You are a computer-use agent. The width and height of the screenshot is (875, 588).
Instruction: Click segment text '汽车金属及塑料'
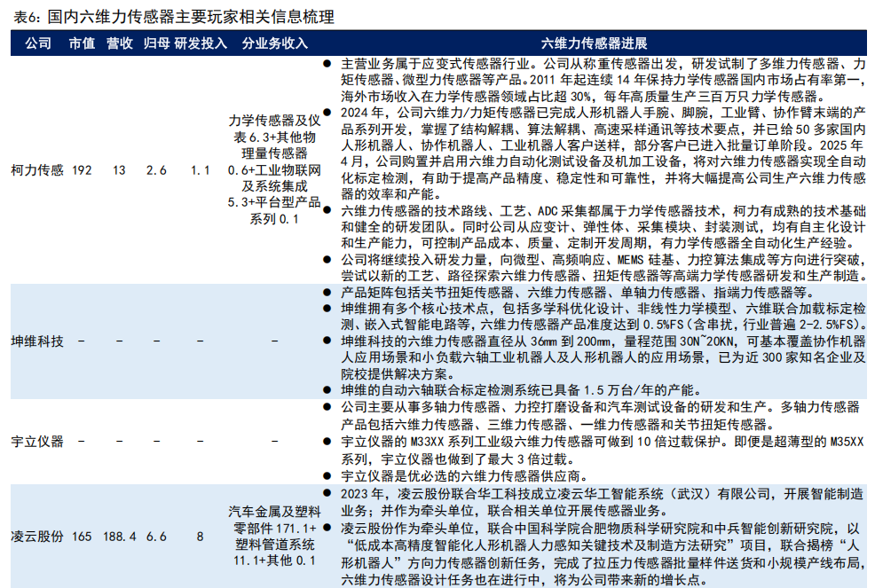(x=274, y=512)
